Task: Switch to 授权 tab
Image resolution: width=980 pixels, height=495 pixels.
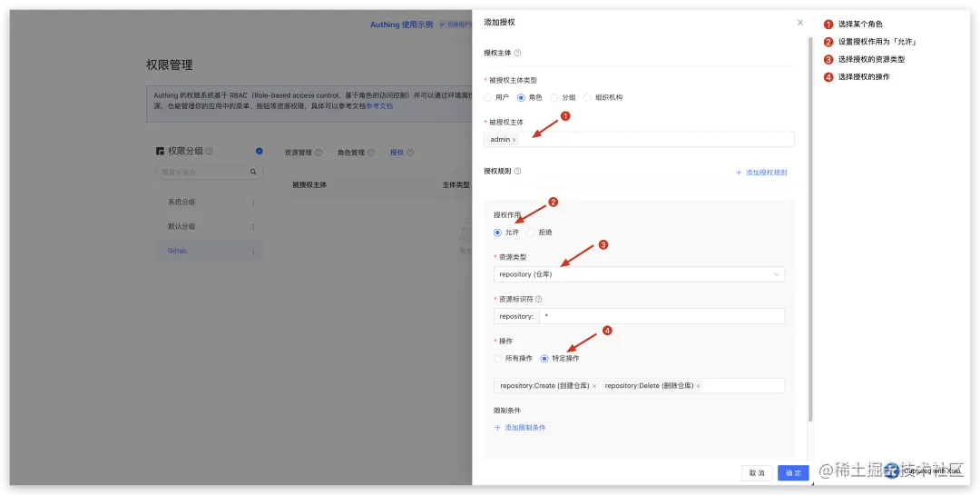Action: [x=397, y=152]
